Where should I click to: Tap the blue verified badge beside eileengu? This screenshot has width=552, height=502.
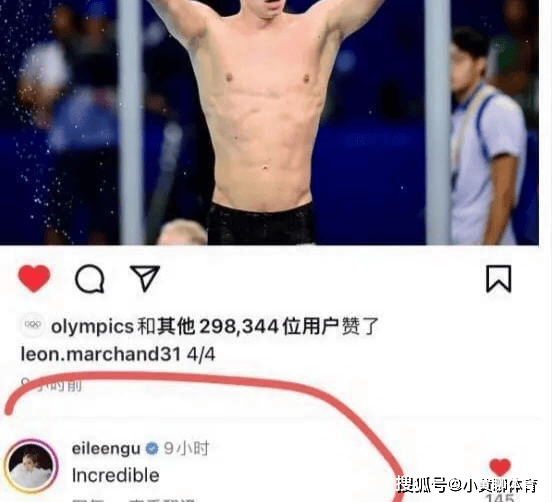(x=152, y=448)
